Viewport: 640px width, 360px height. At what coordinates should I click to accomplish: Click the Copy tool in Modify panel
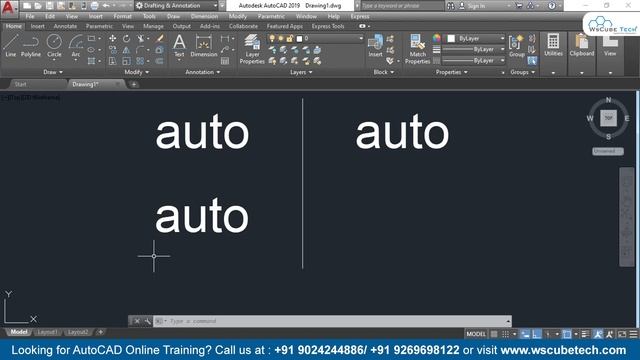point(112,50)
